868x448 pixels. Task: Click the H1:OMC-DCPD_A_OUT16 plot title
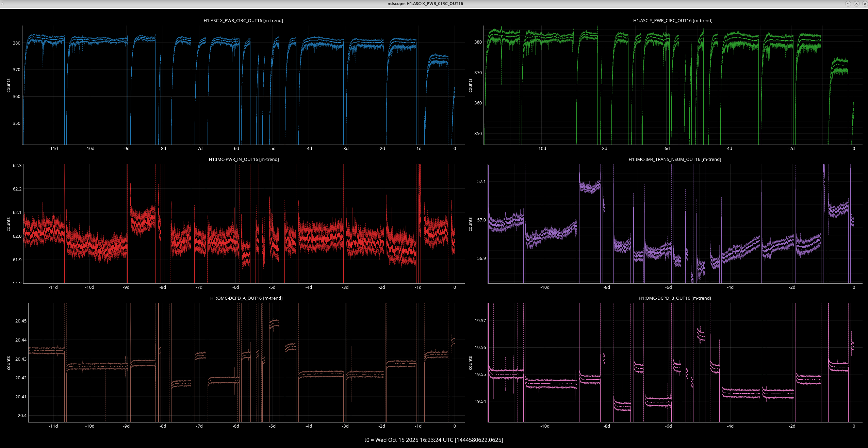pyautogui.click(x=246, y=298)
